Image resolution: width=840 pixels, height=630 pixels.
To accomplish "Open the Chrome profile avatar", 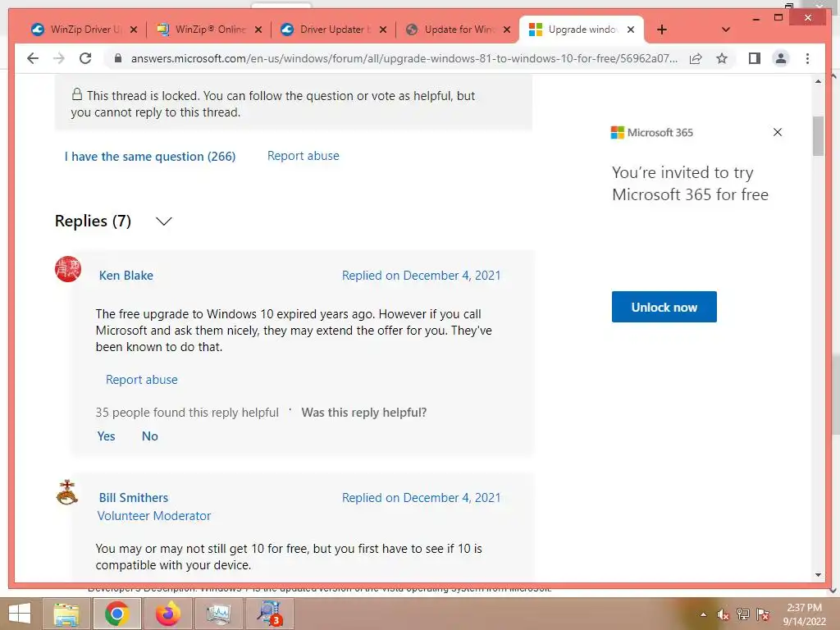I will click(781, 58).
